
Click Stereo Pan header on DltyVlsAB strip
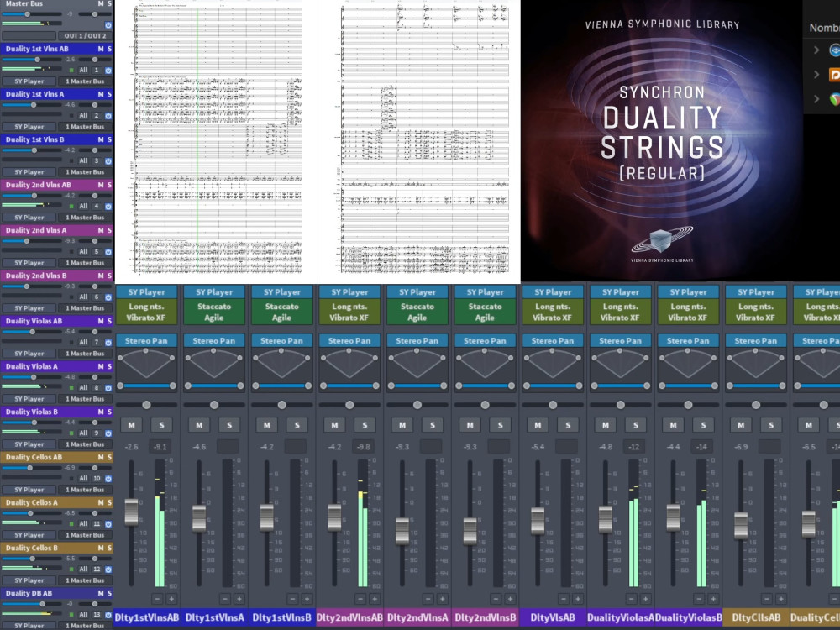[553, 341]
